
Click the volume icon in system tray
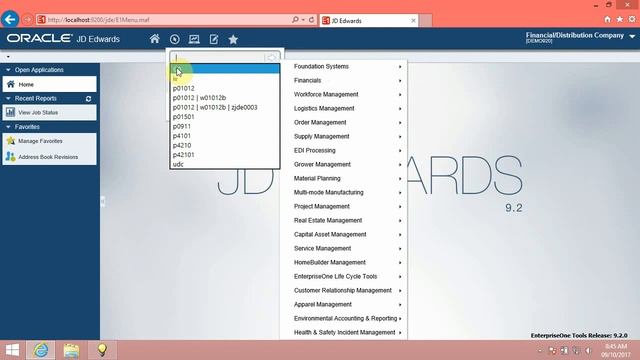tap(589, 351)
